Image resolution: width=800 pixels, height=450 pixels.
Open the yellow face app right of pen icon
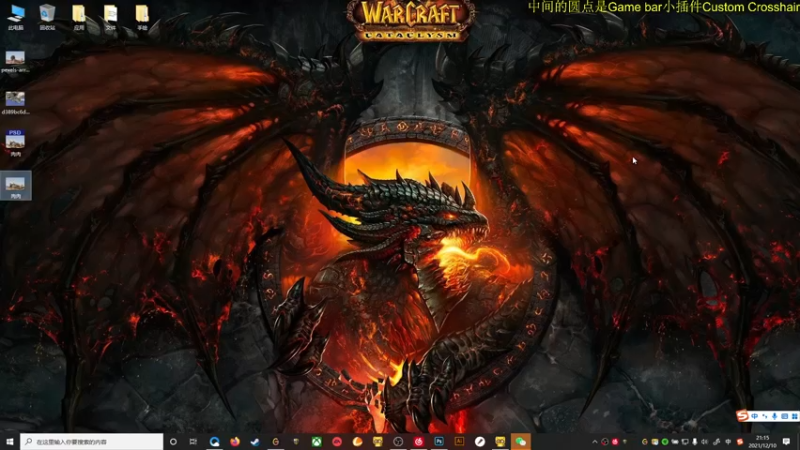(x=500, y=442)
